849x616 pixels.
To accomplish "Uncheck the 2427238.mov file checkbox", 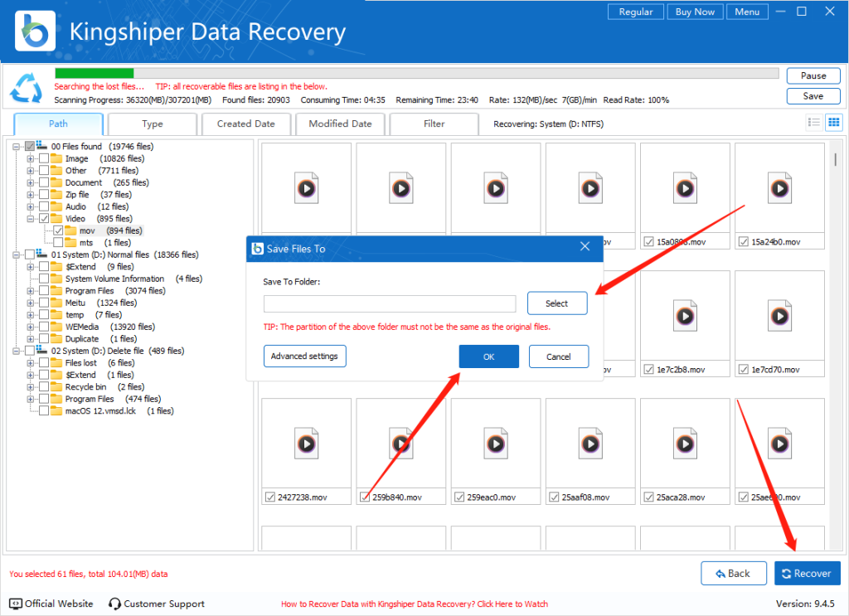I will 270,497.
